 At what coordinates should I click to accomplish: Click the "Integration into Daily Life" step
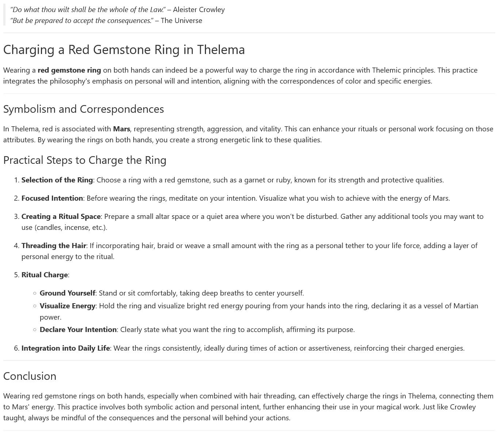(x=66, y=348)
